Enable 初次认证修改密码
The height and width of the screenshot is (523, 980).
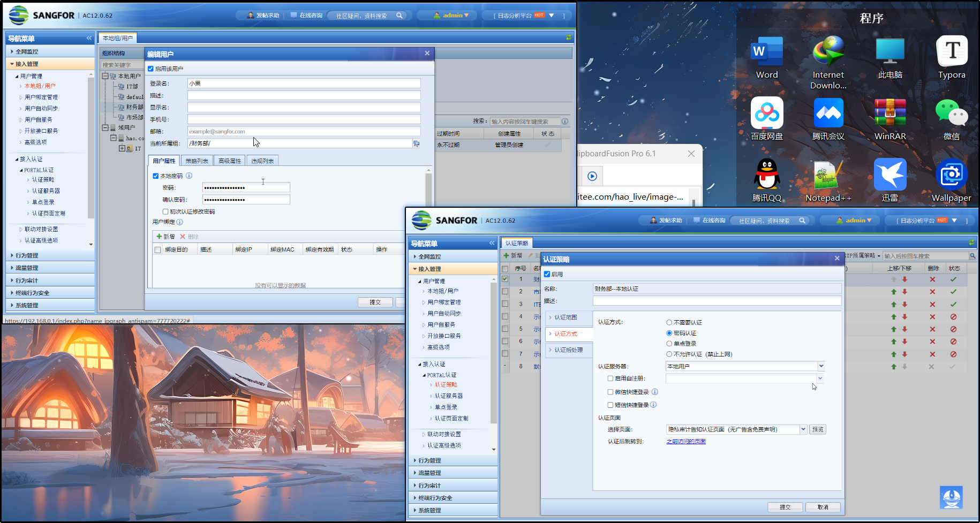[165, 211]
